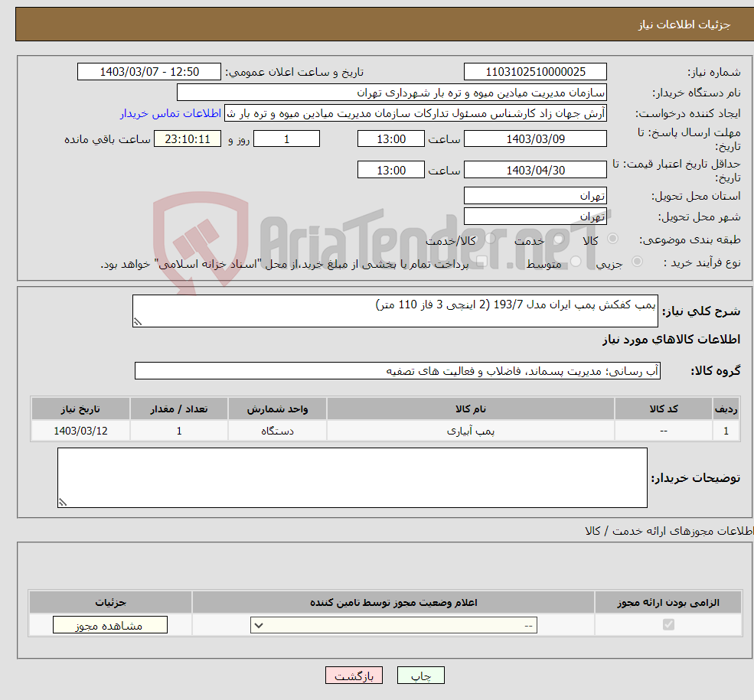Click the الزامی بودن ارائه مجوز column header
Viewport: 754px width, 700px height.
tap(668, 603)
